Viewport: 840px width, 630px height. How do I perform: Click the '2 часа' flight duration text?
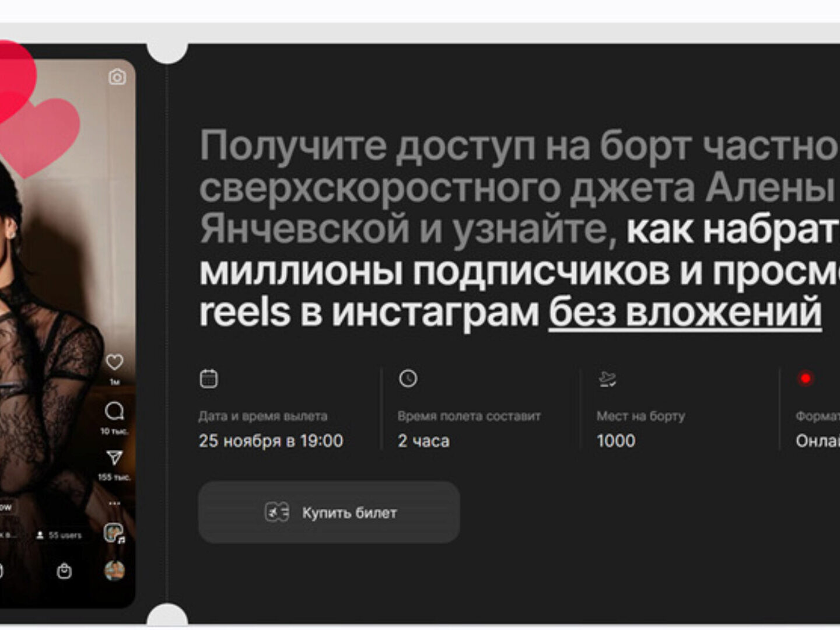(423, 441)
